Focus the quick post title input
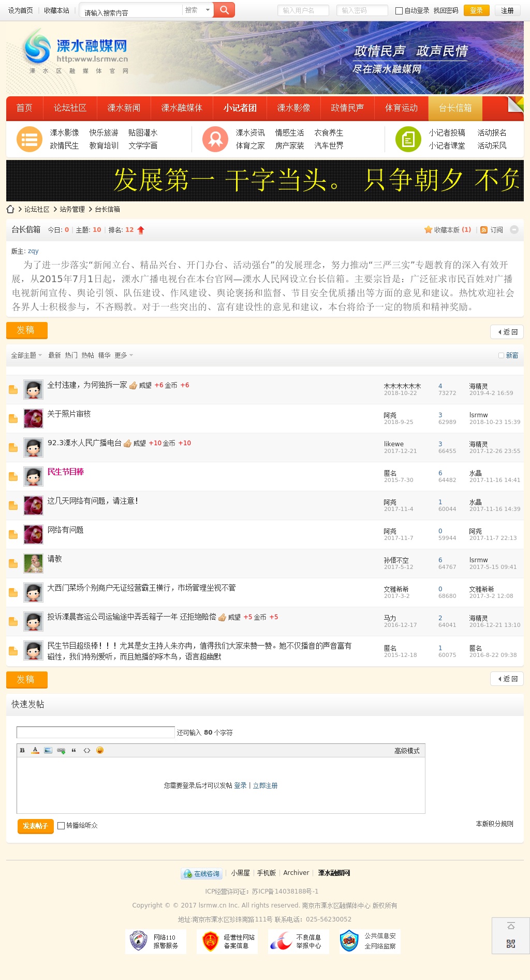Image resolution: width=530 pixels, height=980 pixels. click(96, 732)
